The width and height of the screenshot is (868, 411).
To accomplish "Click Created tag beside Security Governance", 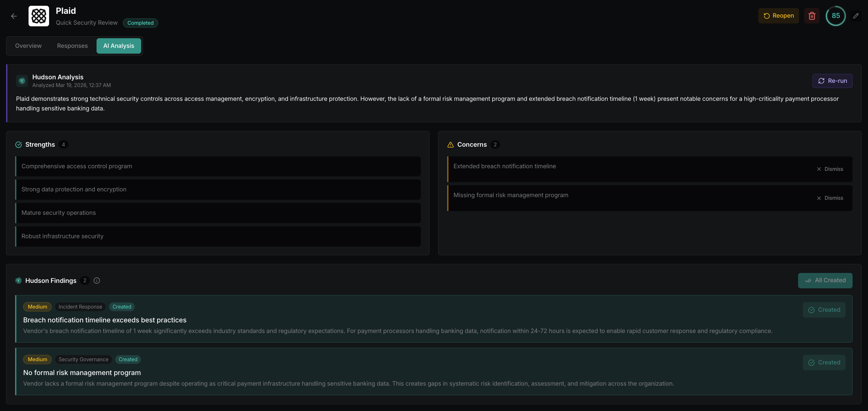I will (128, 359).
